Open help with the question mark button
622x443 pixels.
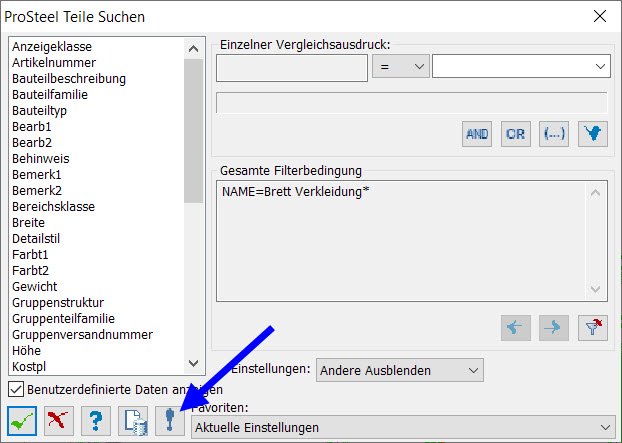coord(96,420)
